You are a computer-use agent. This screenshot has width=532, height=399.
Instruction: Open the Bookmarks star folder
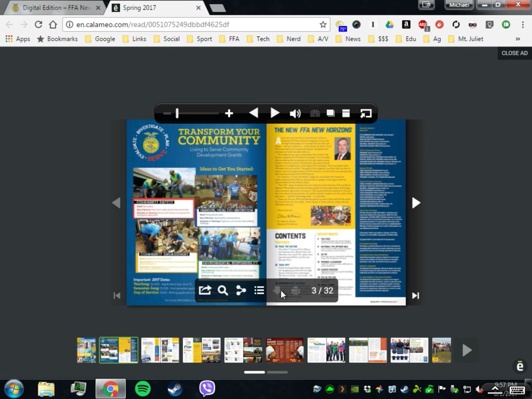(x=57, y=39)
